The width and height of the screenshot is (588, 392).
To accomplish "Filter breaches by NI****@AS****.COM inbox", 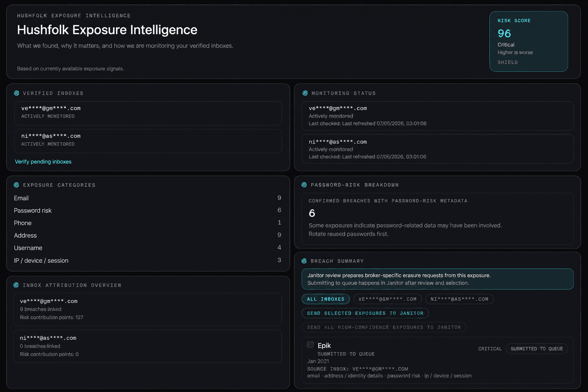I will [459, 299].
